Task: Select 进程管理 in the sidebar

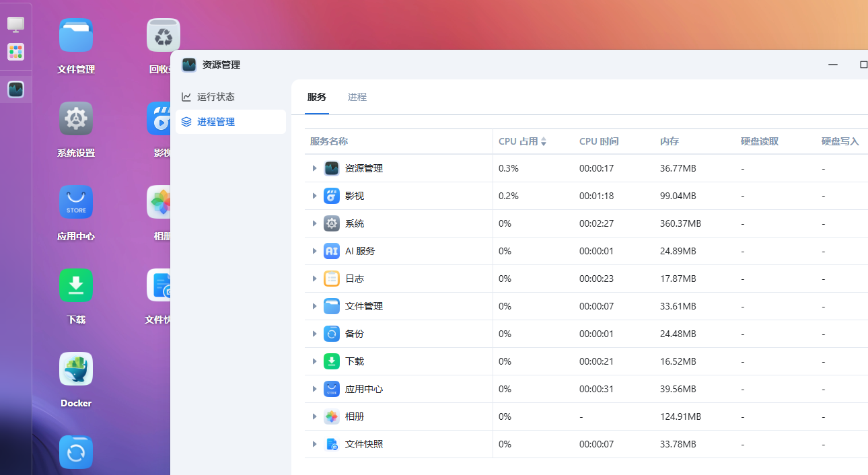Action: [215, 122]
